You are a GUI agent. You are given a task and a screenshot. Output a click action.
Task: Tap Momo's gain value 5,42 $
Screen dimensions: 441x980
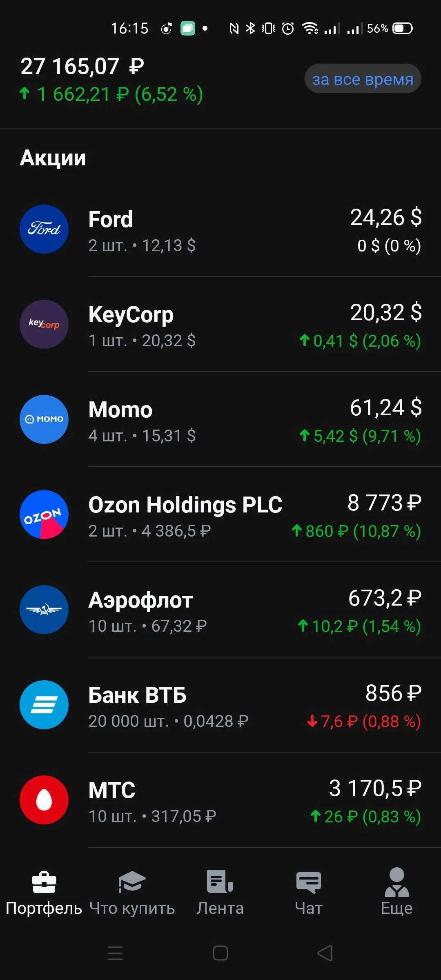335,436
